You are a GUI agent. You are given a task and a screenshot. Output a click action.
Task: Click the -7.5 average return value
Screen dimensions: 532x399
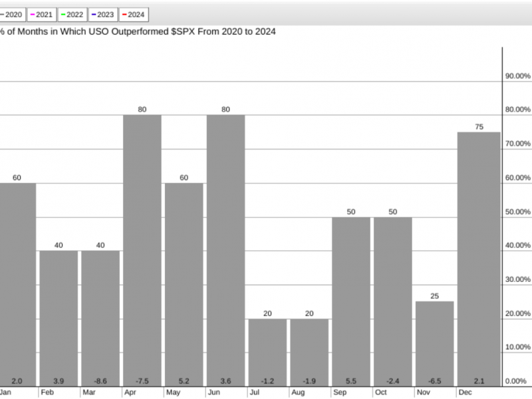[142, 381]
